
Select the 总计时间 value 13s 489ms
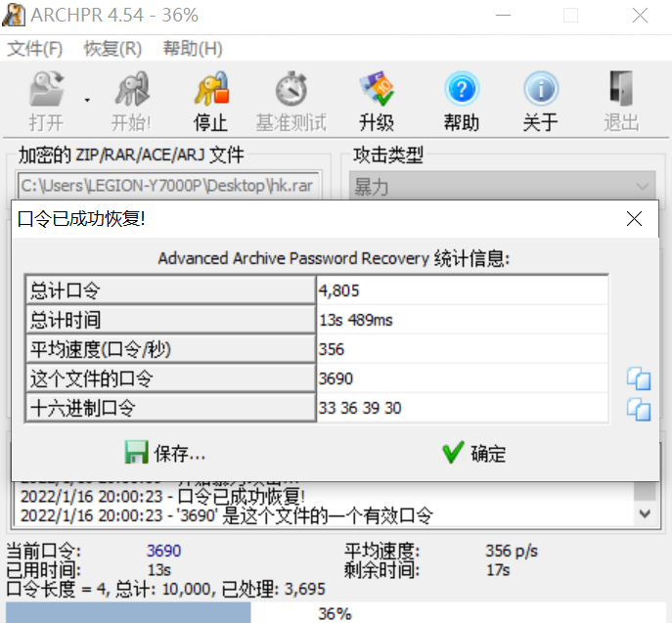pyautogui.click(x=356, y=320)
